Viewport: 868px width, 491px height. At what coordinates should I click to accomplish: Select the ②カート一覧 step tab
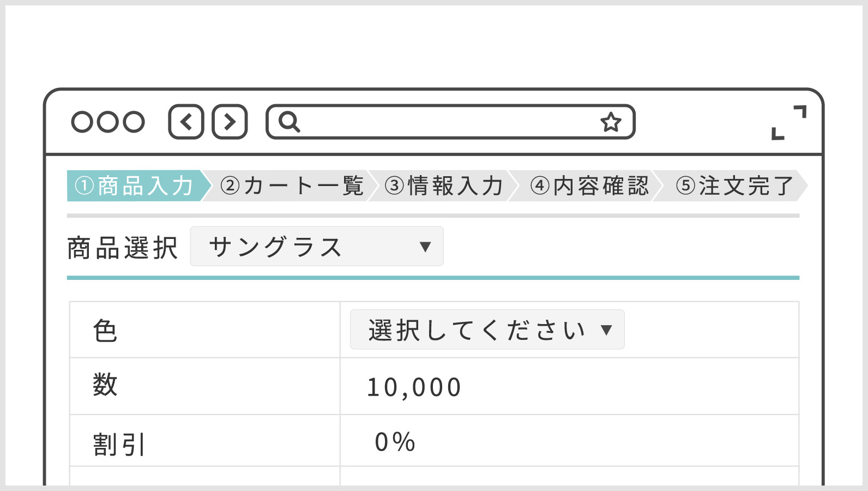292,186
